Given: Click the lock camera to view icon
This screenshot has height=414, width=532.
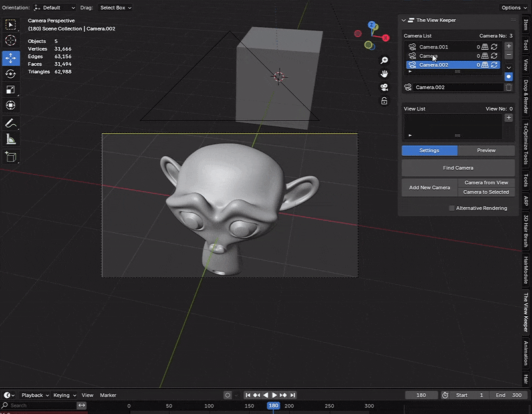Looking at the screenshot, I should pos(384,101).
